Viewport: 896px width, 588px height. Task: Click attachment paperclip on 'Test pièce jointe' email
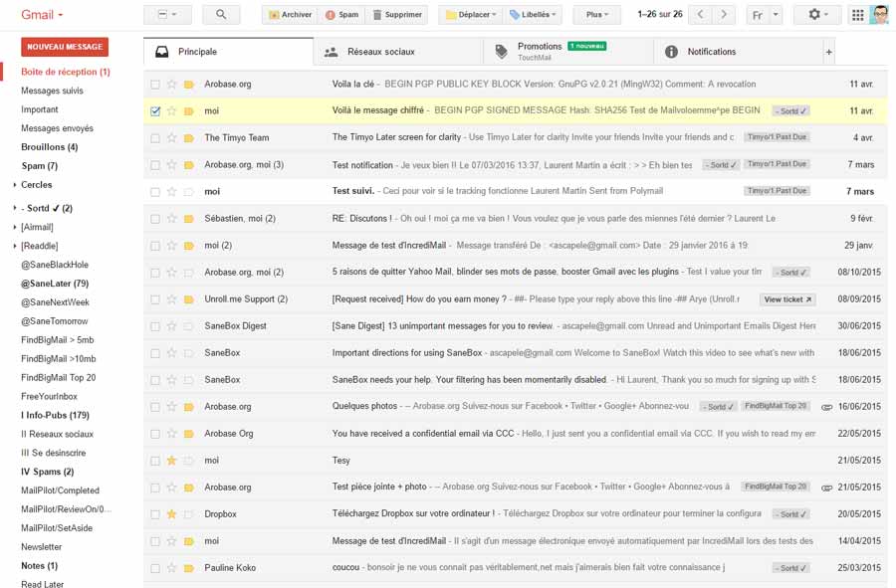[827, 488]
